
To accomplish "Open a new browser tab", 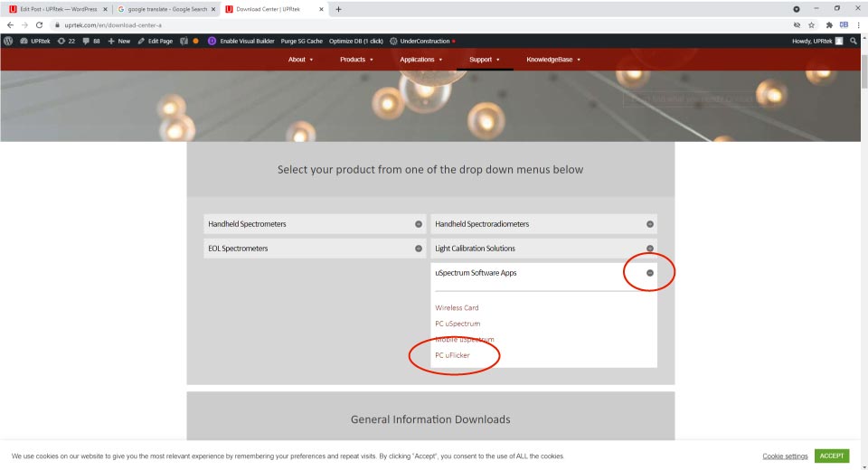I will (338, 9).
